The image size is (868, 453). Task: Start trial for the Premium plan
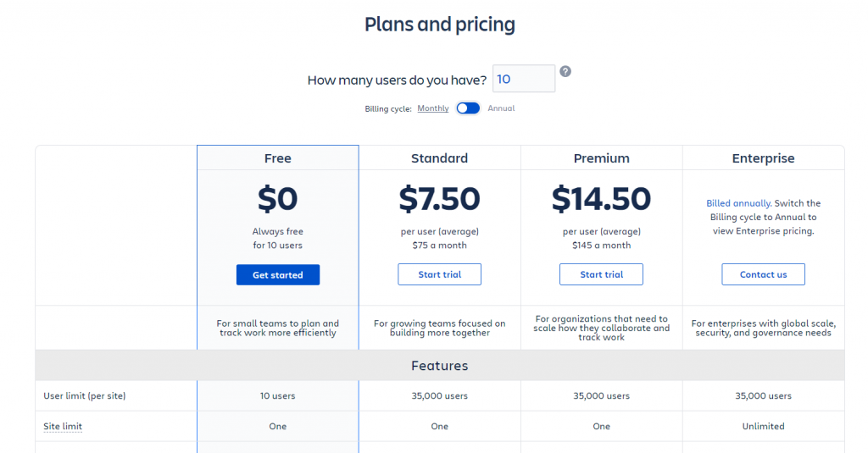(x=601, y=274)
